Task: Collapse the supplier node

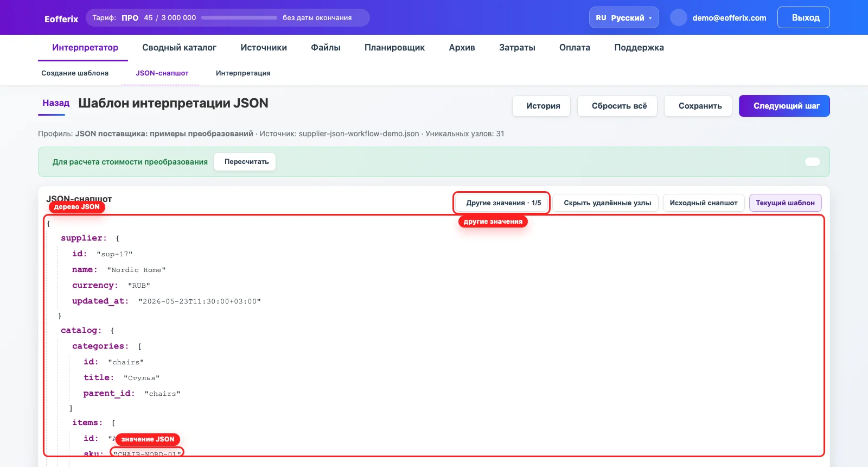Action: 84,238
